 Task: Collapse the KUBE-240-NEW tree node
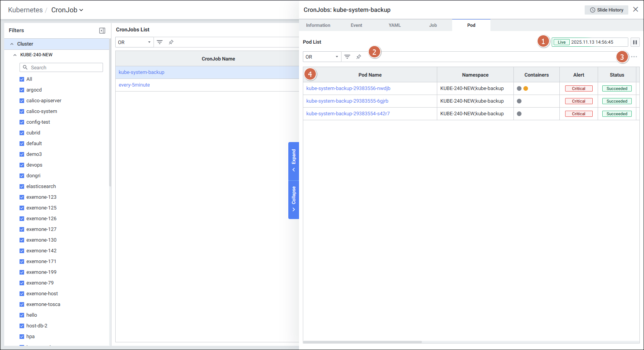pyautogui.click(x=15, y=55)
